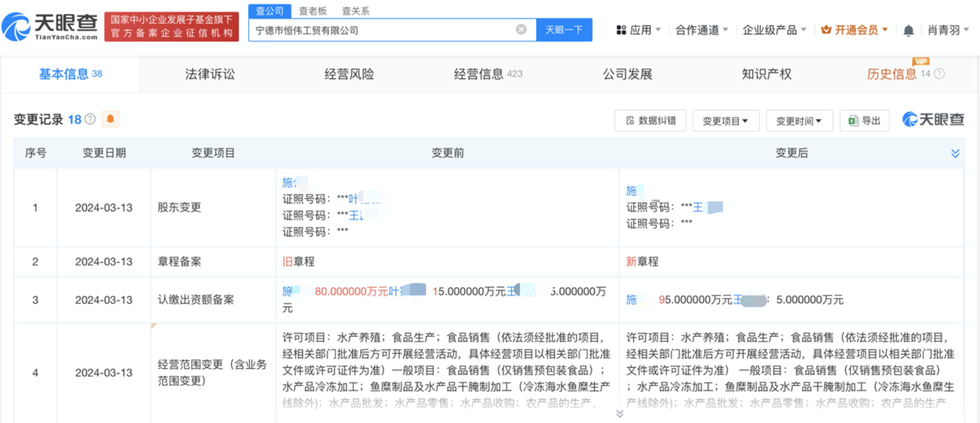The image size is (980, 423).
Task: Switch to the 知识产权 tab
Action: coord(767,74)
